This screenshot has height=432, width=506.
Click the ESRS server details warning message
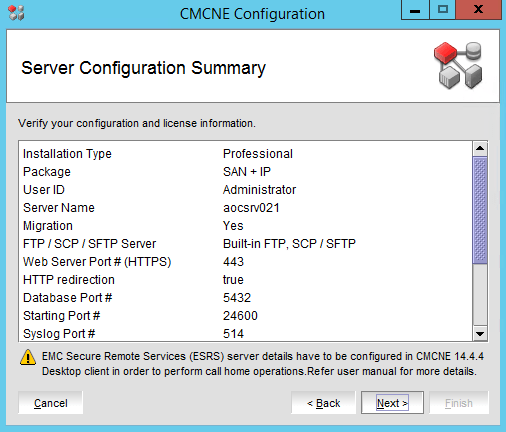tap(263, 364)
